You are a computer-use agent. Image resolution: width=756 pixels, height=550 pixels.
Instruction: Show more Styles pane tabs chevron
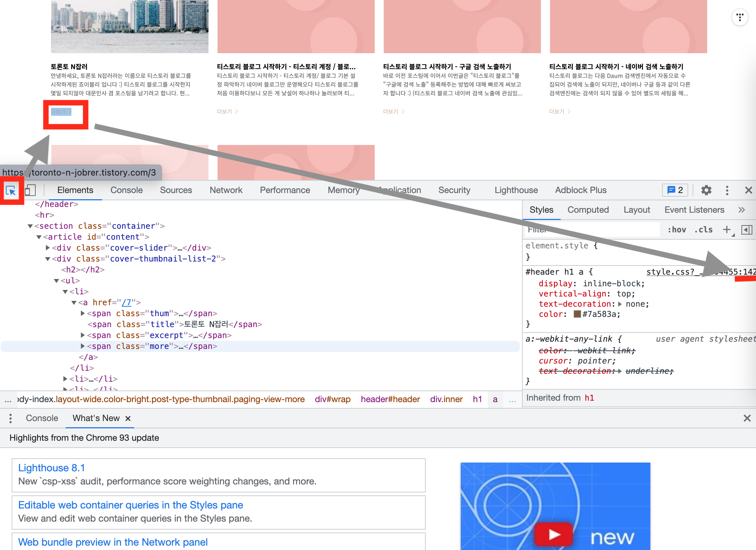741,210
